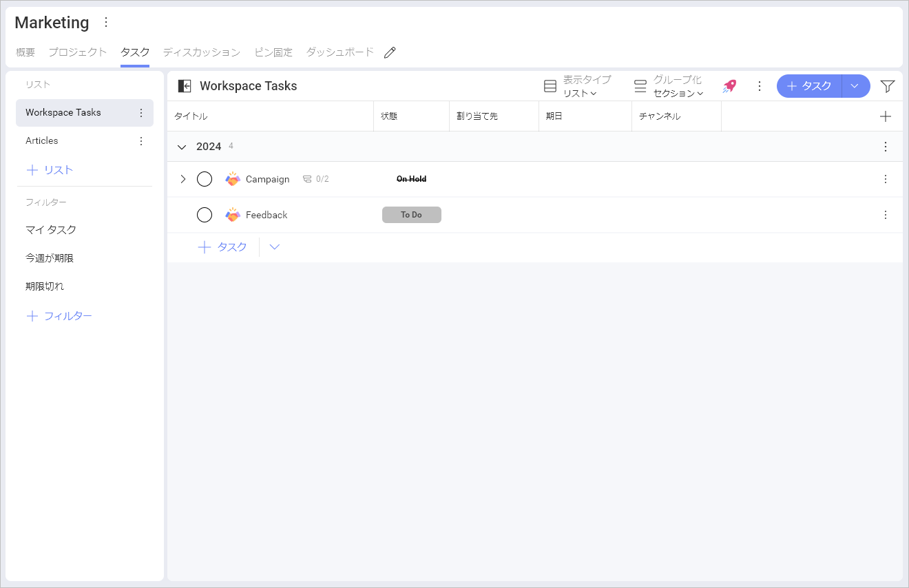This screenshot has width=909, height=588.
Task: Open the 2024 section options menu
Action: (x=886, y=147)
